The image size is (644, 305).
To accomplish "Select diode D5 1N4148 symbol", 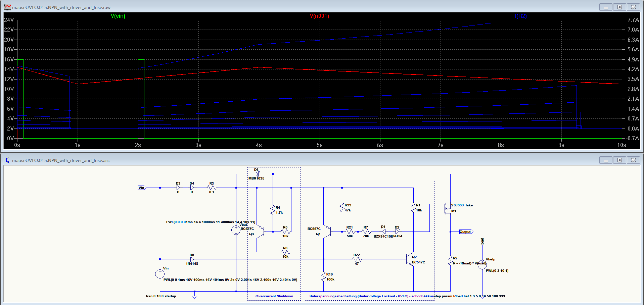I will [x=192, y=259].
